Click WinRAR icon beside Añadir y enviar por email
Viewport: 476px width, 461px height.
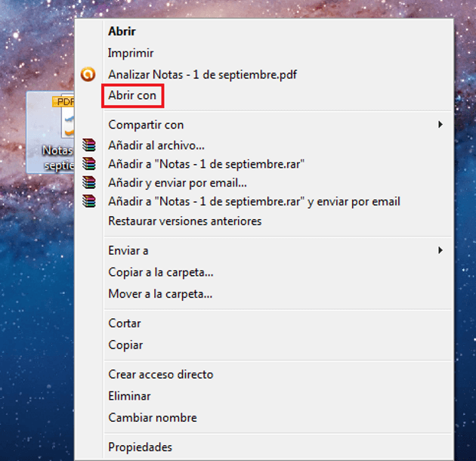[x=89, y=183]
